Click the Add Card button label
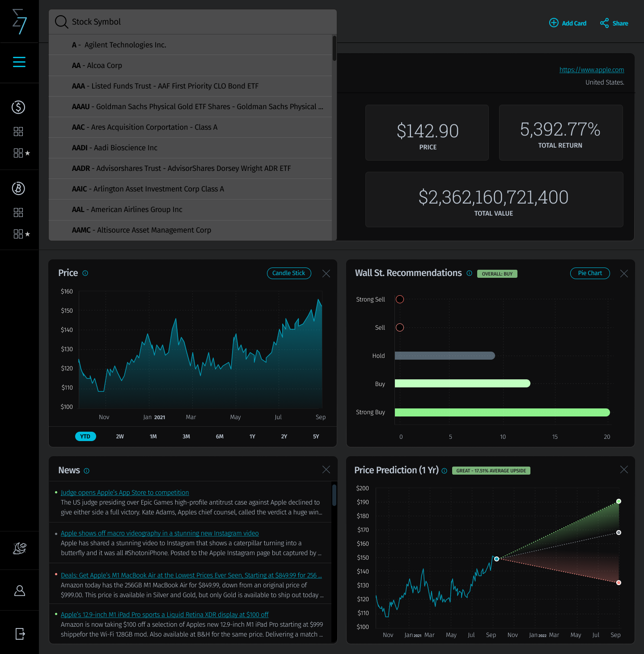644x654 pixels. pos(574,23)
